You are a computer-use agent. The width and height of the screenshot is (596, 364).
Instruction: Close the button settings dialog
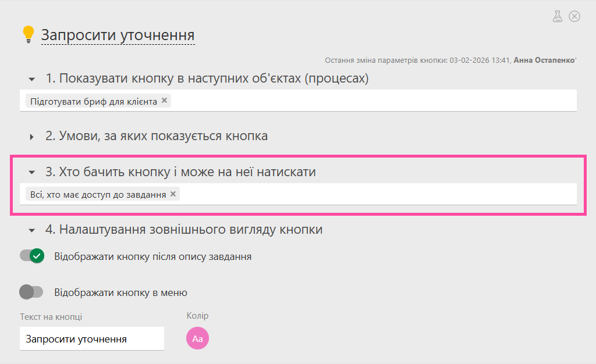[574, 16]
